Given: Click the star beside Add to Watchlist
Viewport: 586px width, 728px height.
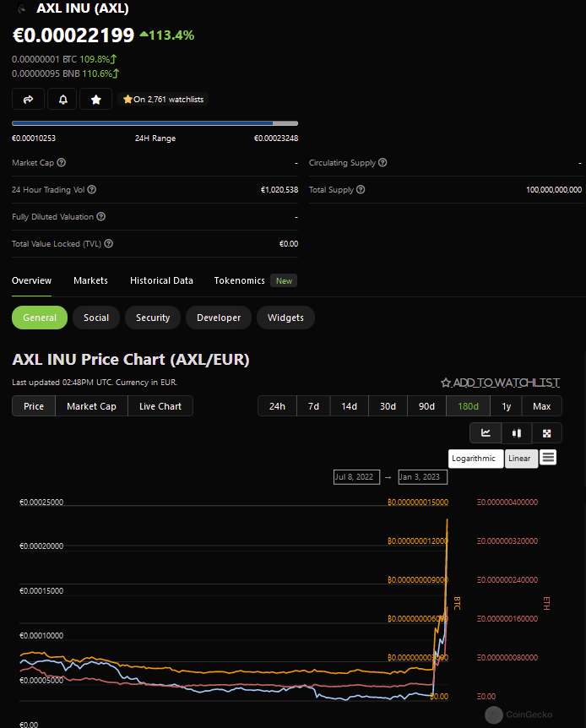Looking at the screenshot, I should pyautogui.click(x=446, y=383).
